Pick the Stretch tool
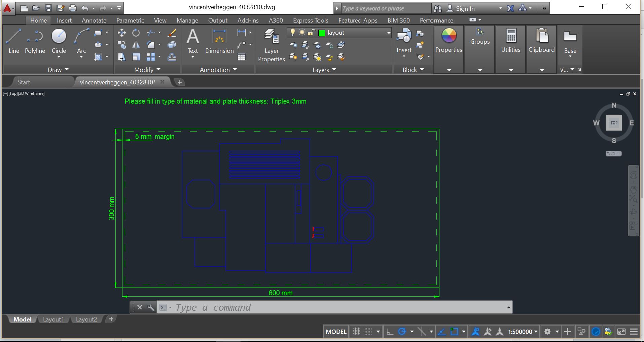The width and height of the screenshot is (644, 342). click(121, 57)
